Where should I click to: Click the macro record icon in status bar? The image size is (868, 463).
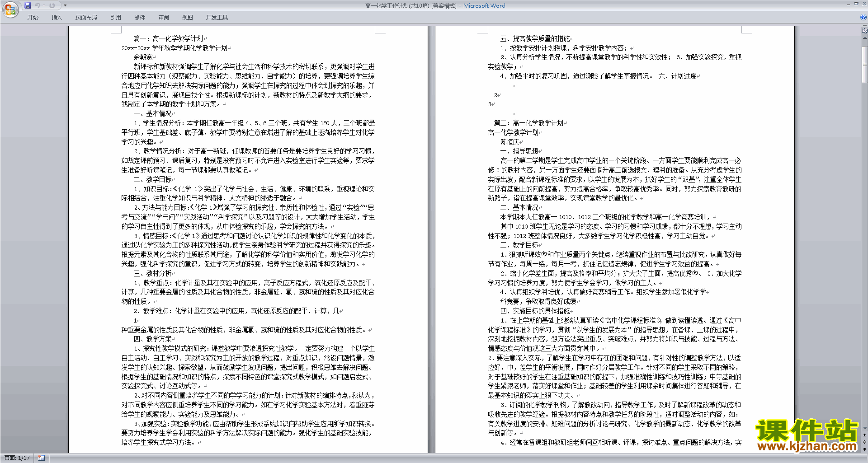(x=42, y=458)
